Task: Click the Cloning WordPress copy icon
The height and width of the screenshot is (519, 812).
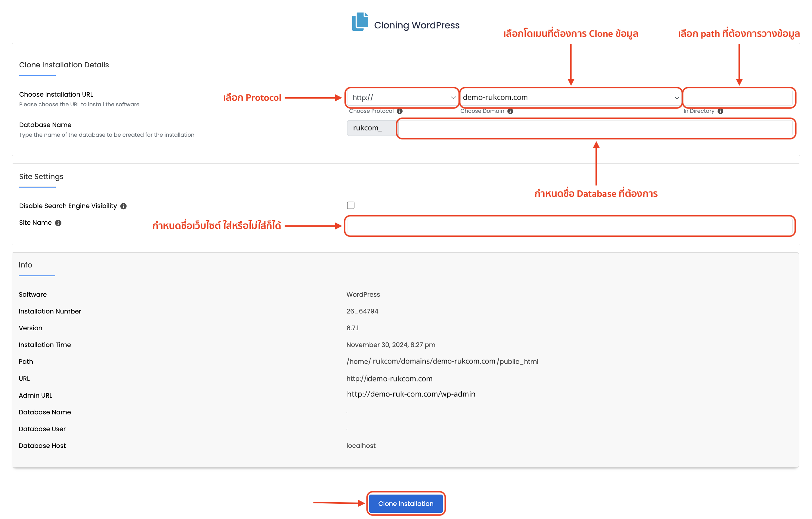Action: click(x=360, y=22)
